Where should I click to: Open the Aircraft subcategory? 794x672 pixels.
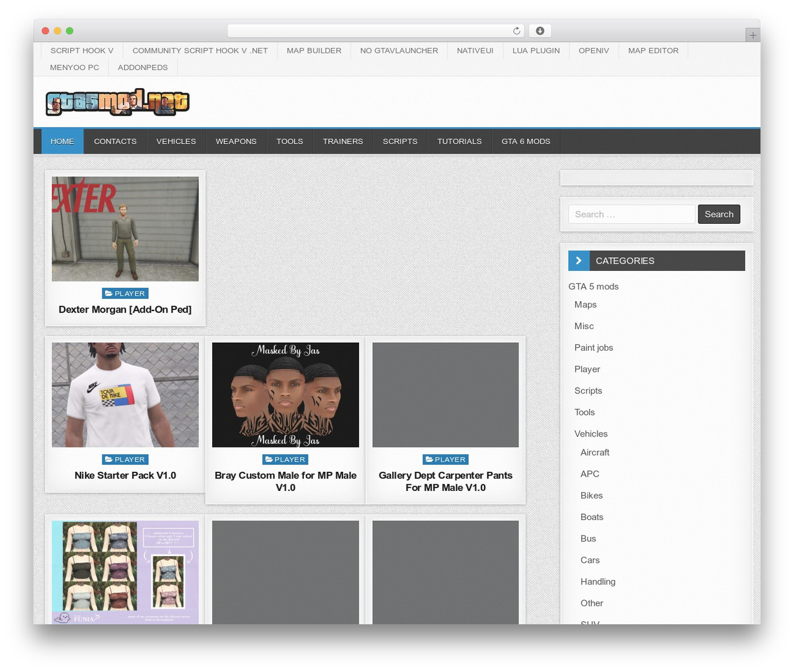click(595, 453)
